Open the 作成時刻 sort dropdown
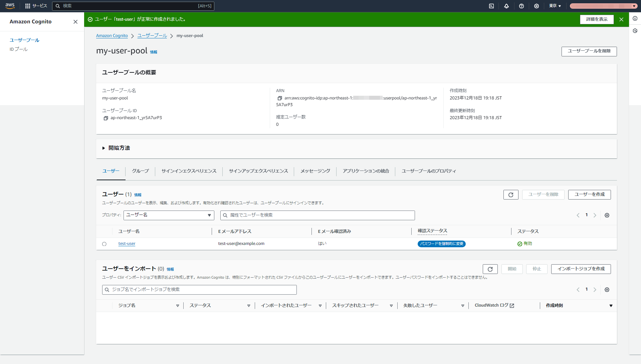 click(x=611, y=305)
